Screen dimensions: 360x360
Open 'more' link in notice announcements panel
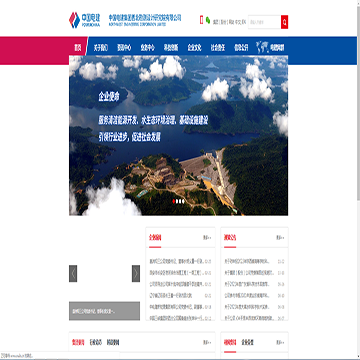click(x=280, y=238)
